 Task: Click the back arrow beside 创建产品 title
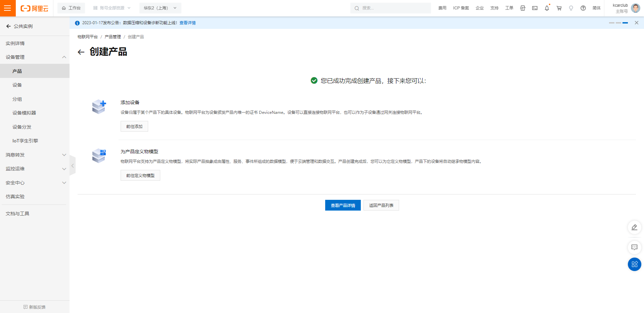click(81, 52)
